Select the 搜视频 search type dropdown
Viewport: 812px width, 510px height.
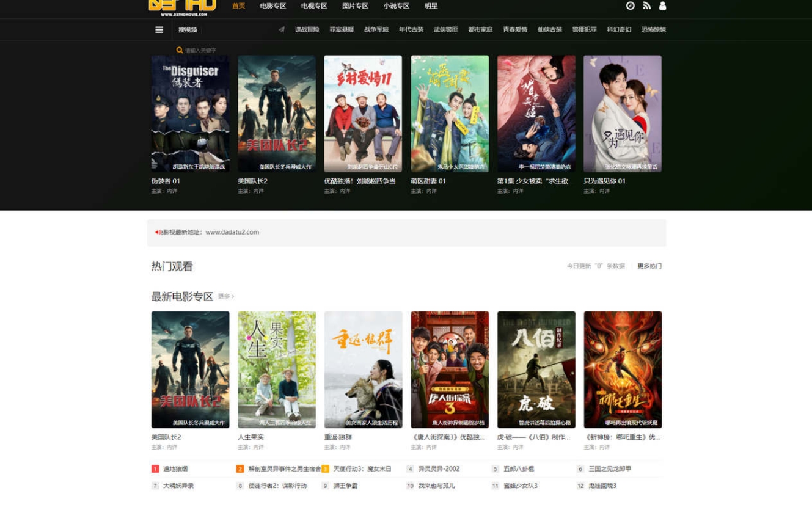point(188,30)
